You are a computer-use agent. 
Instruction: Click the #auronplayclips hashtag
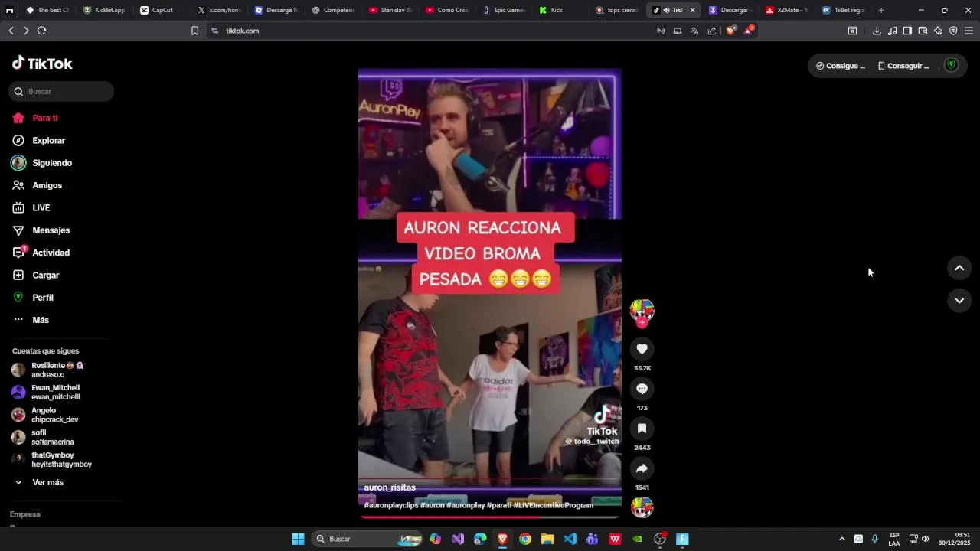390,505
